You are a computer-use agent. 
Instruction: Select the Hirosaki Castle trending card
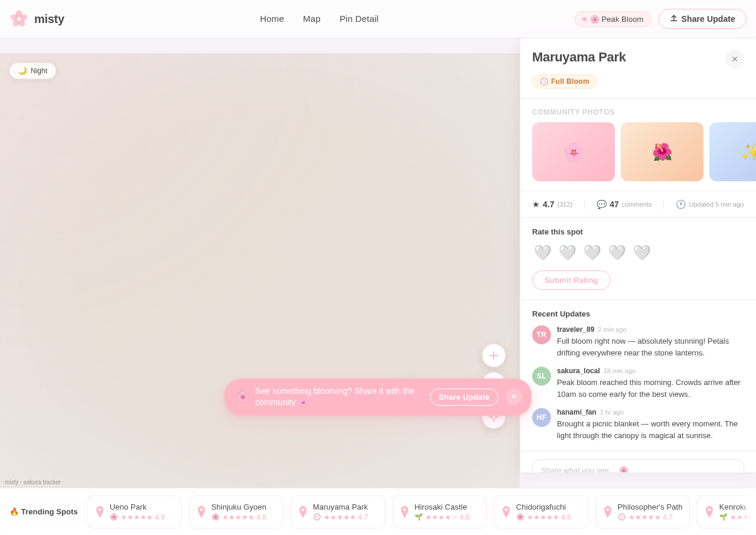click(439, 512)
